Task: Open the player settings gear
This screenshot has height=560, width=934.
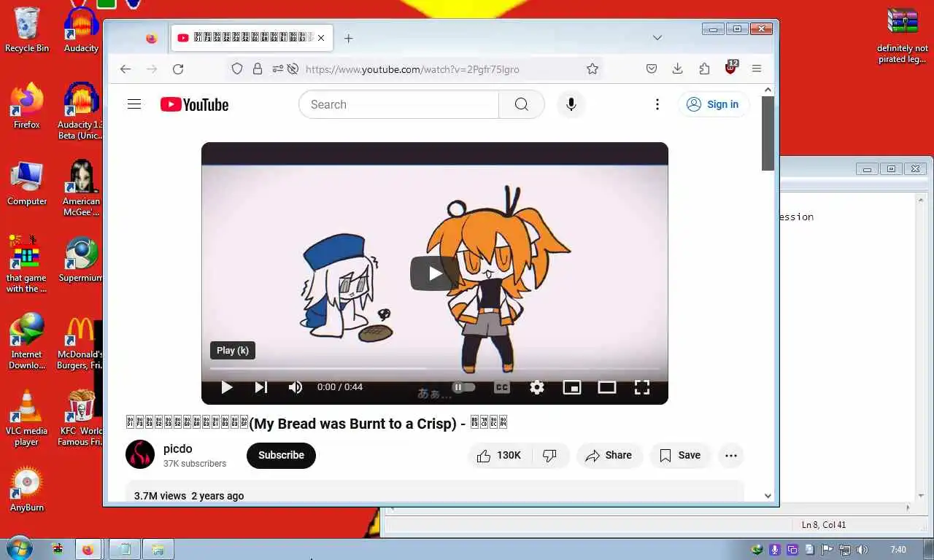Action: tap(537, 387)
